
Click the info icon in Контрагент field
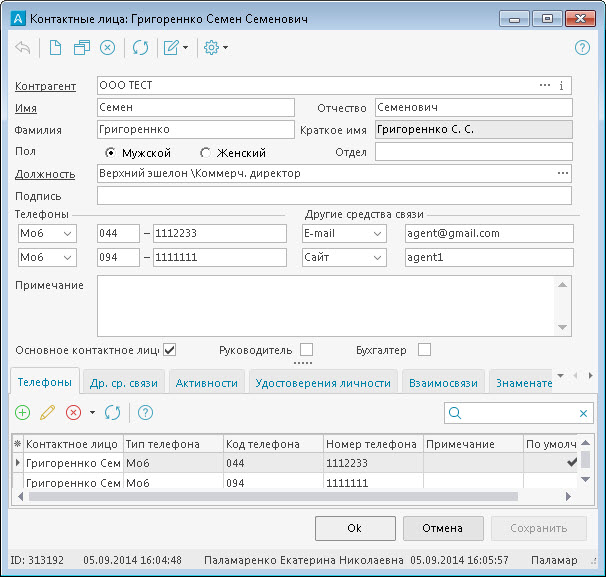[562, 85]
